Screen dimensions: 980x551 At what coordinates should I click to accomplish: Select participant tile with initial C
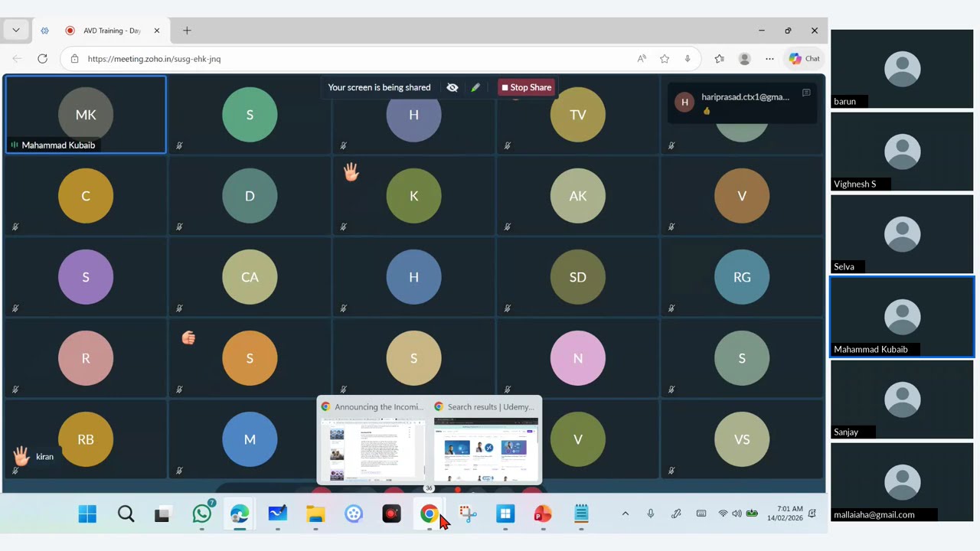(x=86, y=196)
